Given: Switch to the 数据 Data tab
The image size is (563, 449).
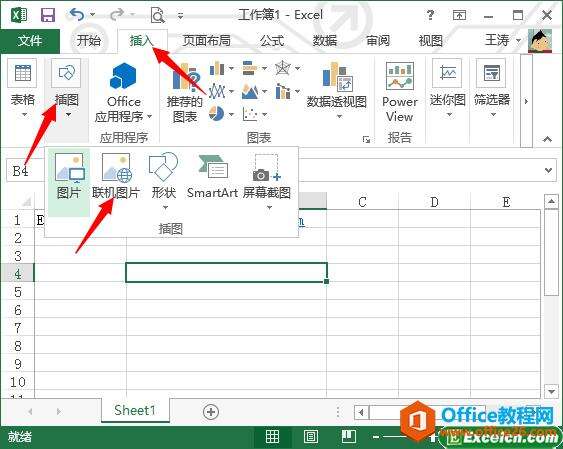Looking at the screenshot, I should (x=325, y=41).
